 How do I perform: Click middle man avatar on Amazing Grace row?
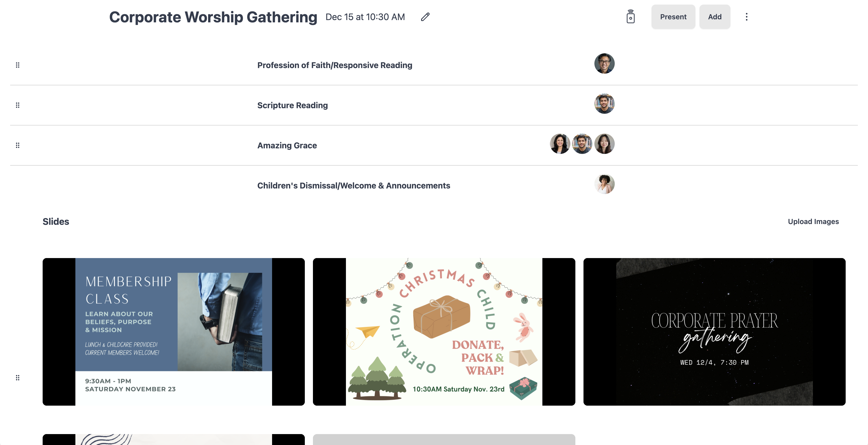click(x=582, y=144)
